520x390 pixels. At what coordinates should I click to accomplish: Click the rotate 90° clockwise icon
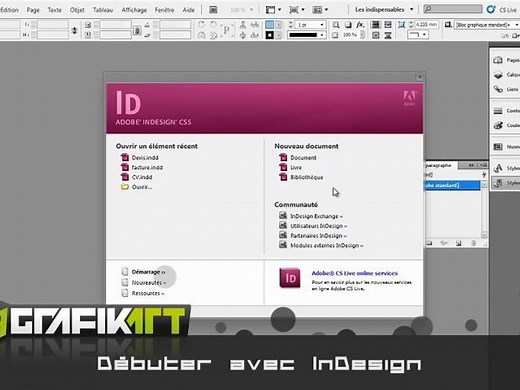click(x=201, y=24)
